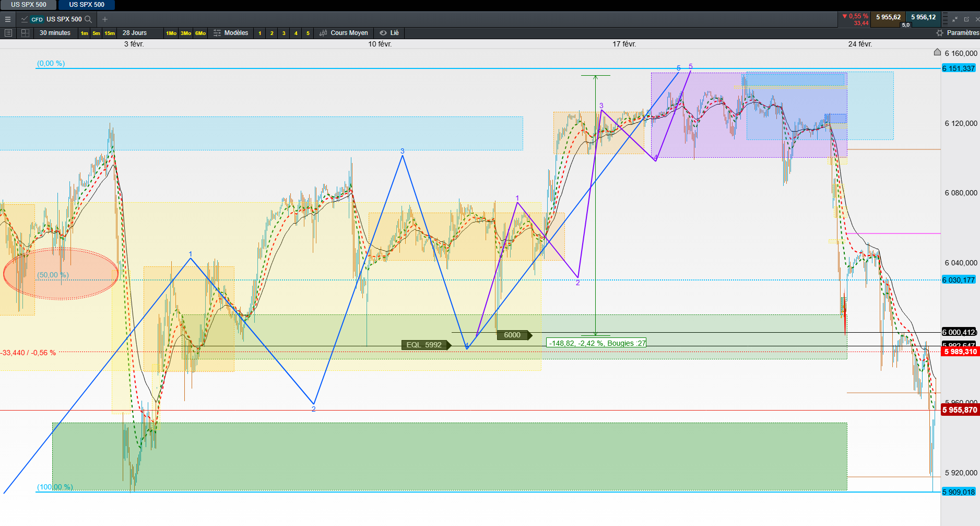Open instrument search with the magnifier icon

tap(88, 19)
